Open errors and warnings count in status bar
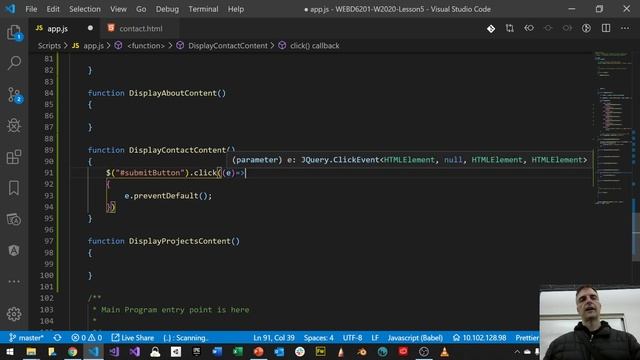The width and height of the screenshot is (640, 360). pos(86,338)
